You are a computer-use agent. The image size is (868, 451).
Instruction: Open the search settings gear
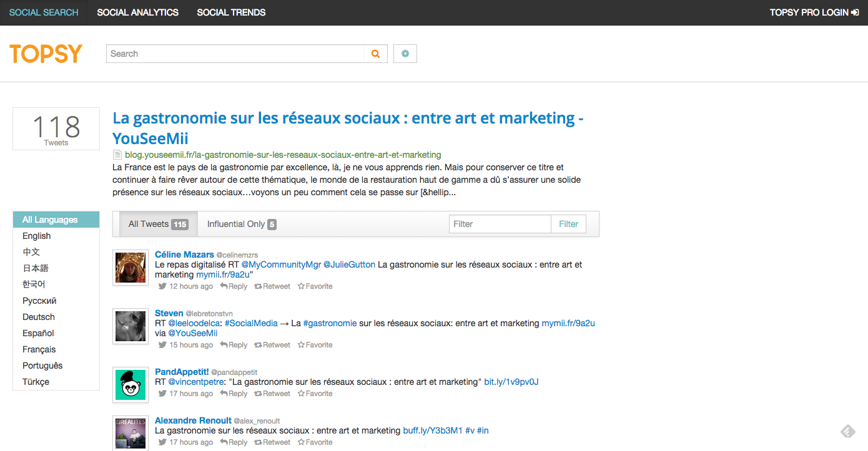(x=405, y=54)
